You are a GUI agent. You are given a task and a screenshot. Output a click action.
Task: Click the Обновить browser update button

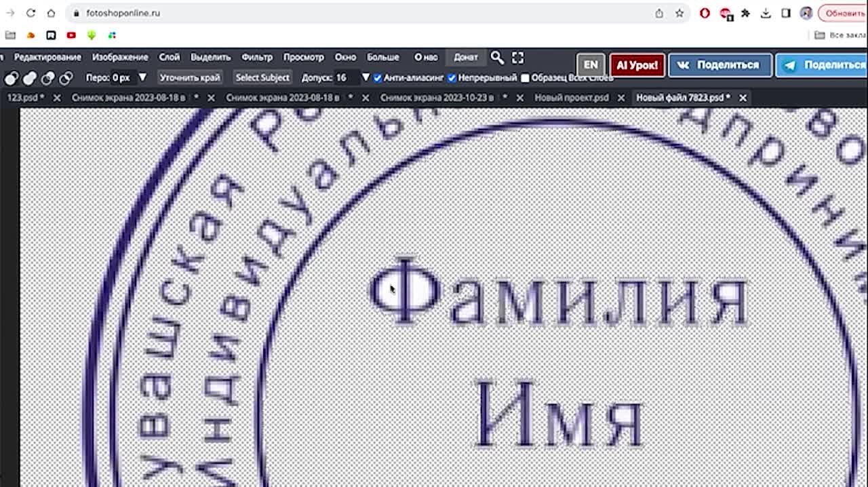843,13
